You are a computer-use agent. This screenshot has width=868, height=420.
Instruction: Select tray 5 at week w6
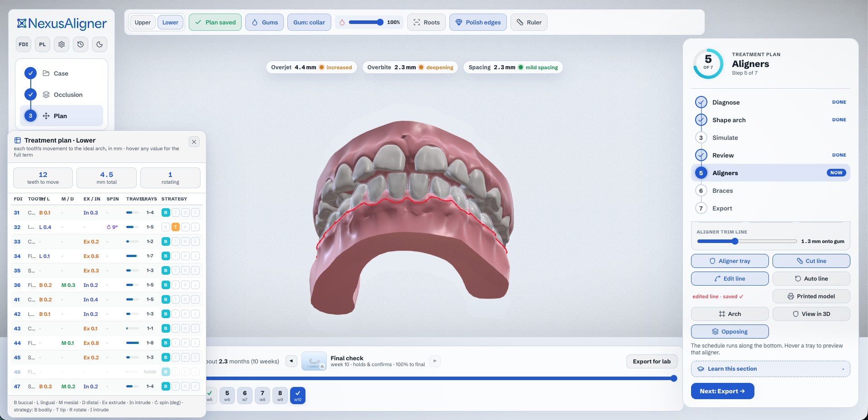coord(227,395)
